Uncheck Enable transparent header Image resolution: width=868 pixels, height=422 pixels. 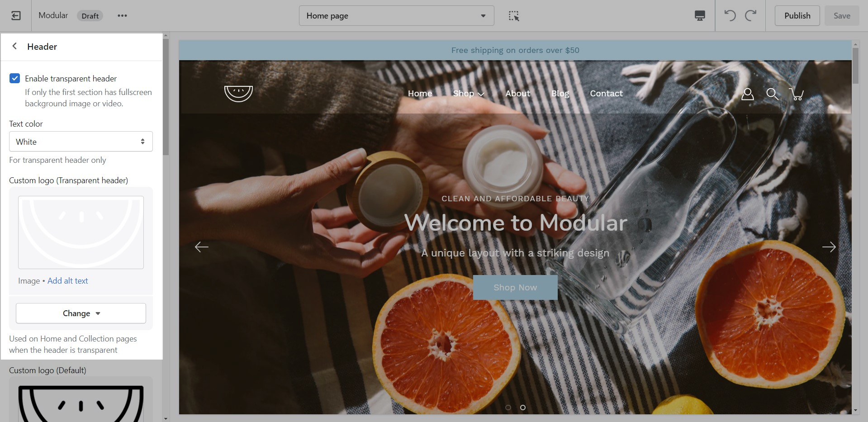tap(15, 78)
